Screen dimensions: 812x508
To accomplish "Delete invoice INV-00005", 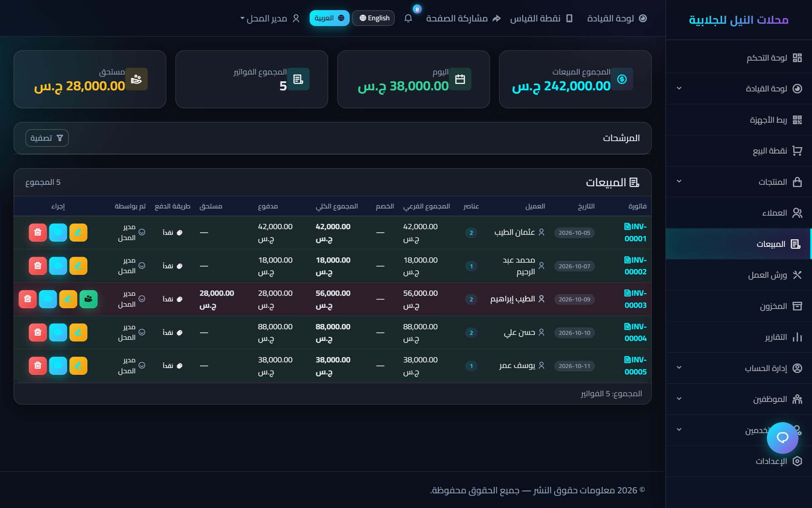I will (38, 366).
